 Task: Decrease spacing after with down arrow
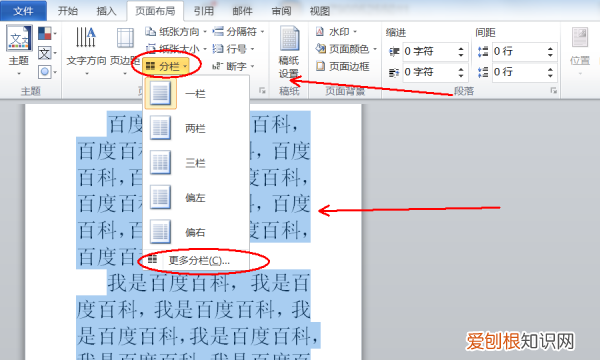[550, 76]
